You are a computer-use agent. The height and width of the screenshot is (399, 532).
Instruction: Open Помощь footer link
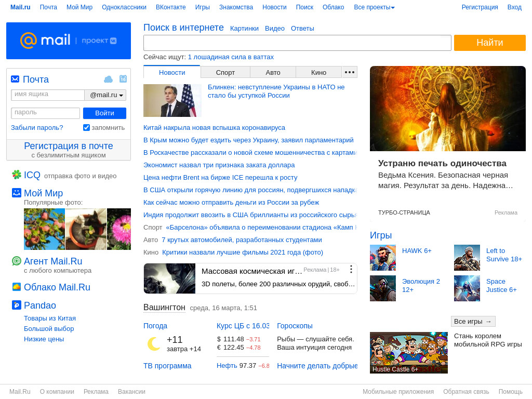click(x=510, y=392)
